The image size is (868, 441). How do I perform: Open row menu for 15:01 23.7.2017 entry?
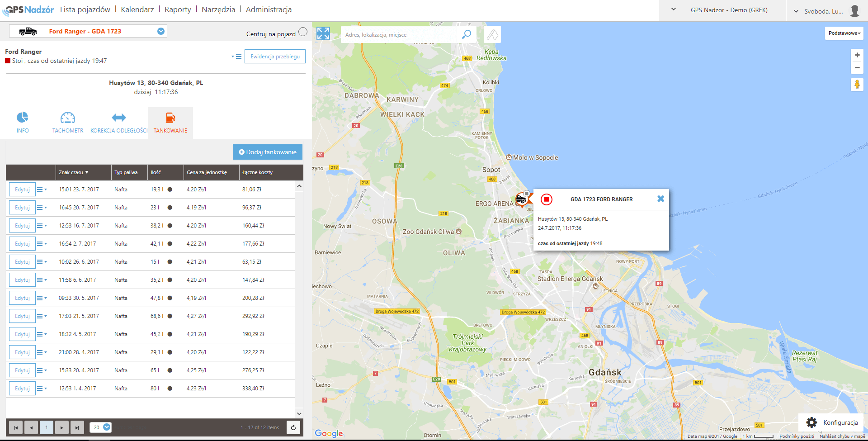coord(42,190)
